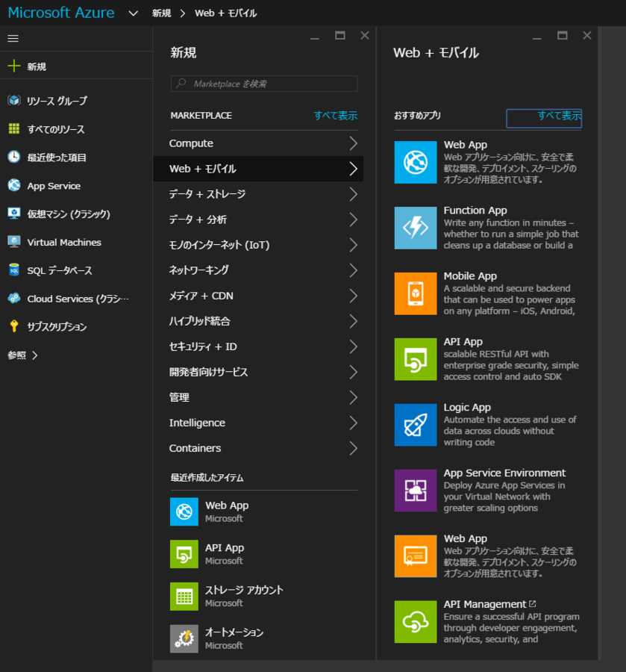Open リソース グループ cube icon

click(x=14, y=100)
